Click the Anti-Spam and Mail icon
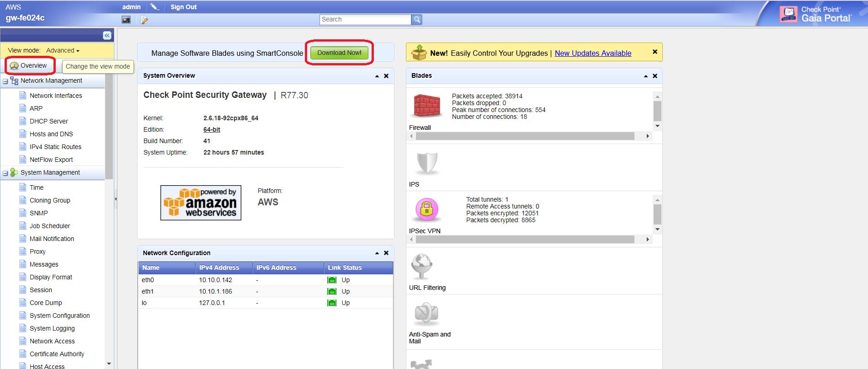The image size is (868, 369). pos(426,313)
